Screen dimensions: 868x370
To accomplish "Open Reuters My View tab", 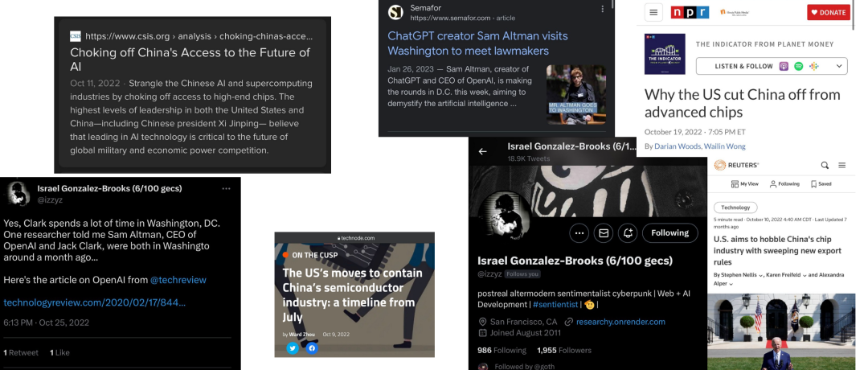I will pyautogui.click(x=744, y=184).
